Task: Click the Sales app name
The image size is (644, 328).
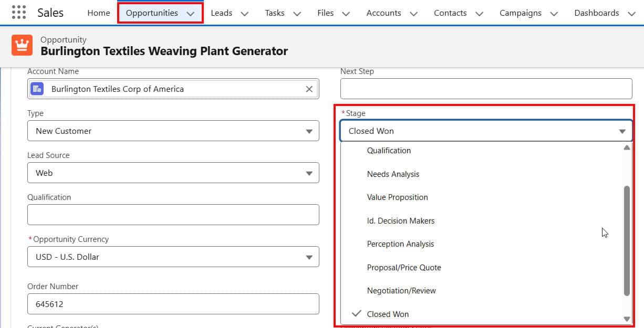Action: pyautogui.click(x=50, y=13)
